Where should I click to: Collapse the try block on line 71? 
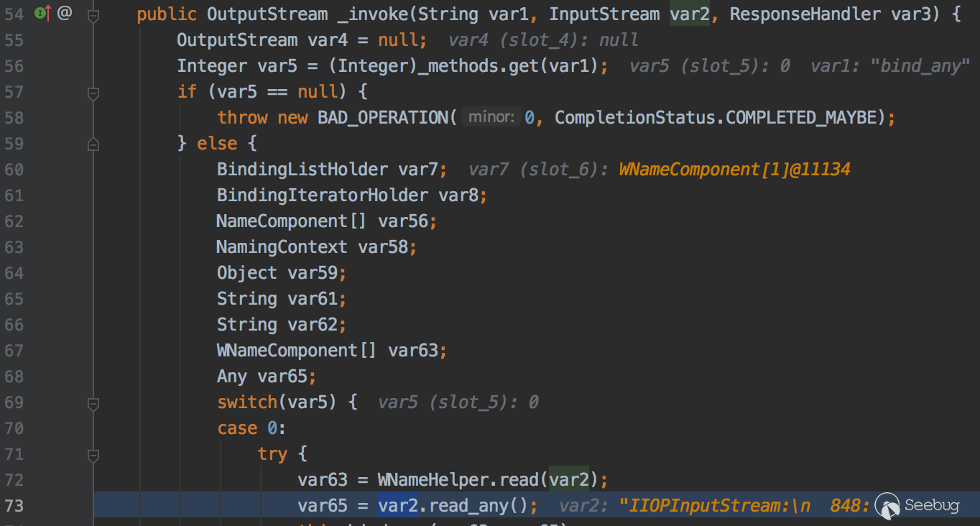(93, 455)
